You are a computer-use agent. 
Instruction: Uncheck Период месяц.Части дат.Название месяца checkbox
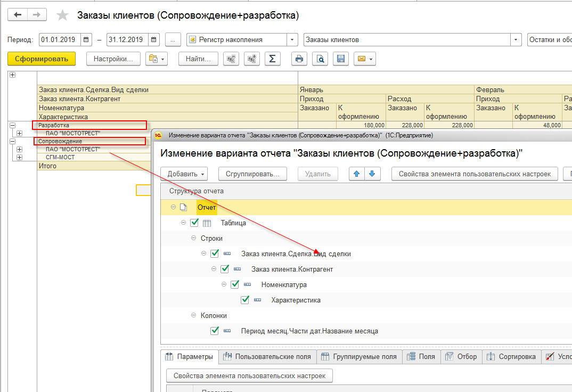pyautogui.click(x=215, y=330)
